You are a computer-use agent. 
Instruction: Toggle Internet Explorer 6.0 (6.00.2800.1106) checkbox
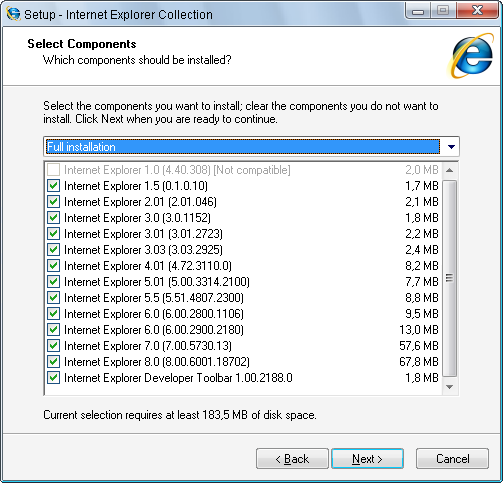(53, 314)
